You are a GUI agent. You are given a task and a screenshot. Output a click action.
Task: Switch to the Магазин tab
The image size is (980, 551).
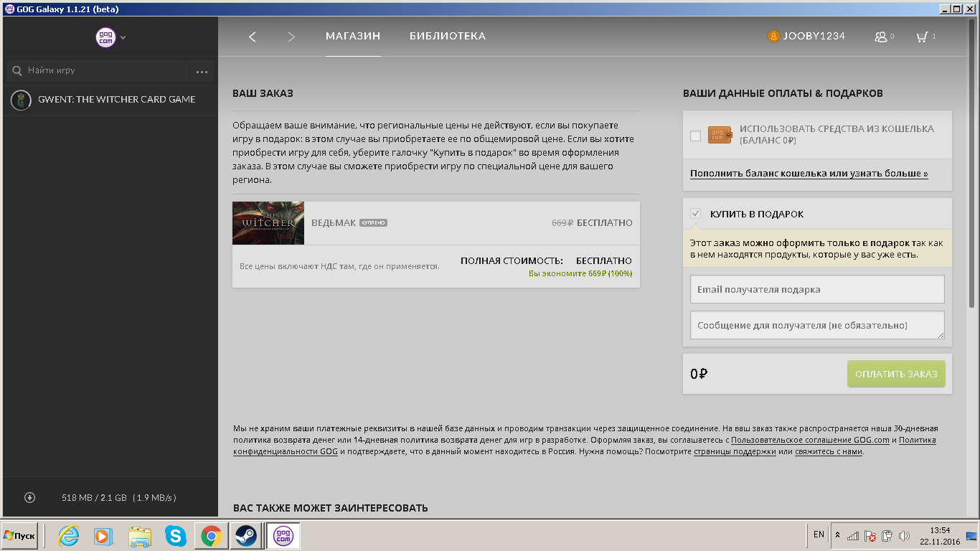(353, 36)
